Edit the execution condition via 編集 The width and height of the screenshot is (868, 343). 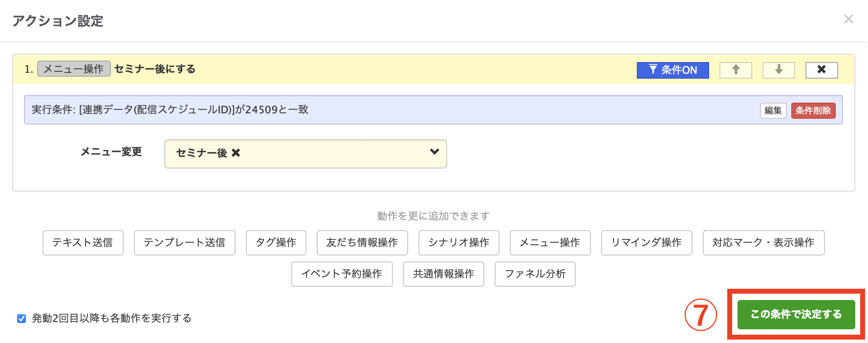773,110
